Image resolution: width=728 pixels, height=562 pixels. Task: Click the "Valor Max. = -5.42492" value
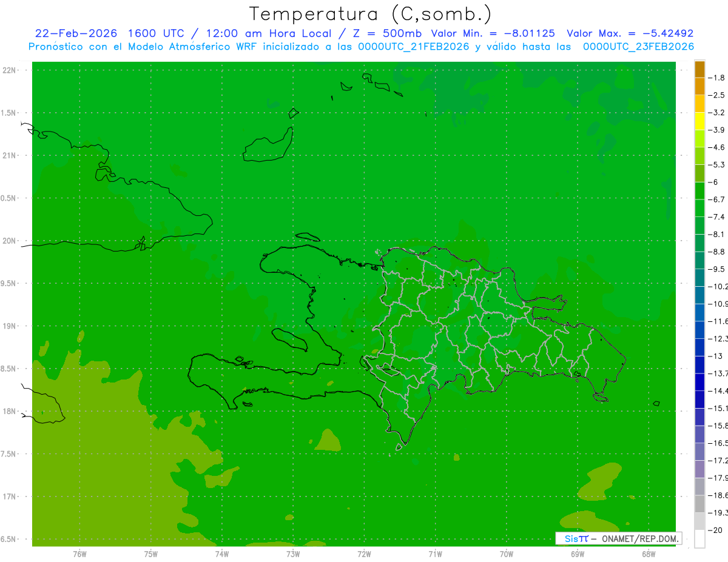[x=630, y=33]
